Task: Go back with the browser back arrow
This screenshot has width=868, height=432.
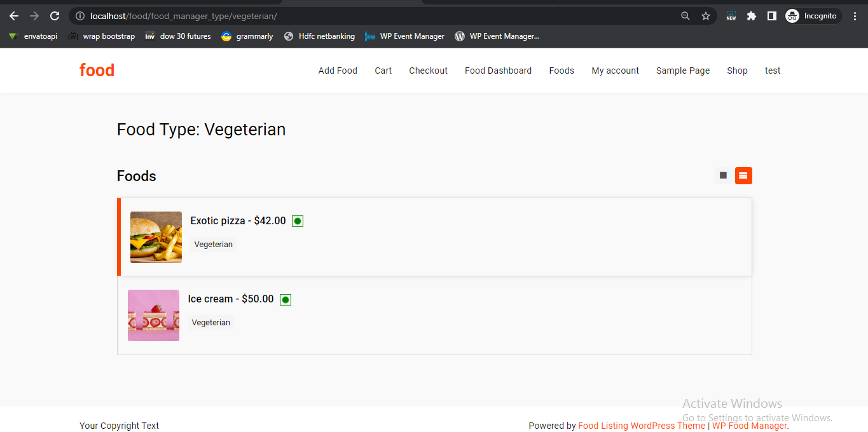Action: point(14,16)
